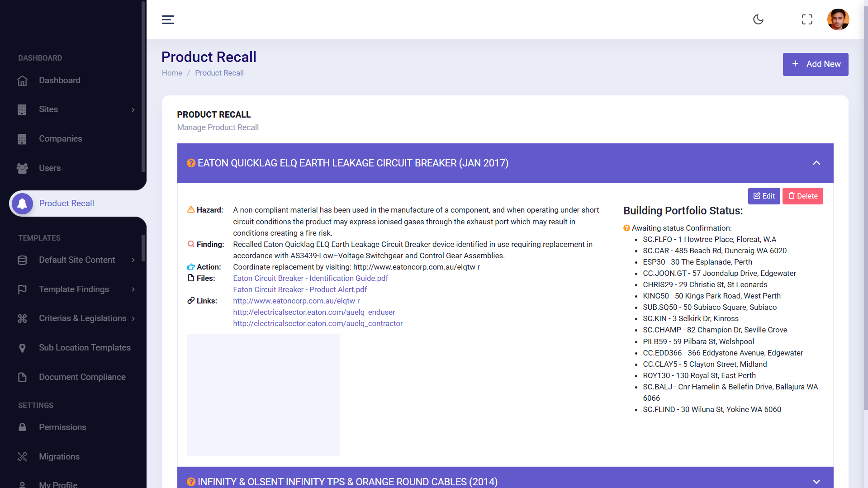Click the Criterias & Legislations command icon

click(x=22, y=318)
